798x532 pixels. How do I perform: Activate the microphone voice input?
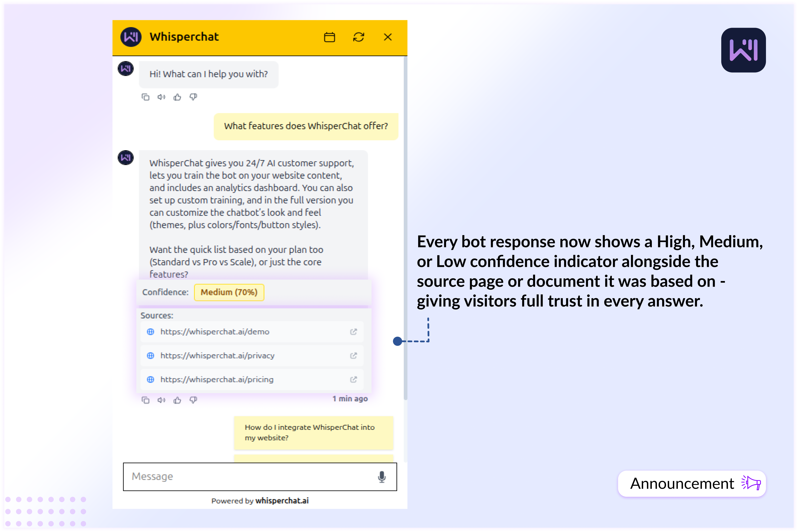[x=382, y=477]
